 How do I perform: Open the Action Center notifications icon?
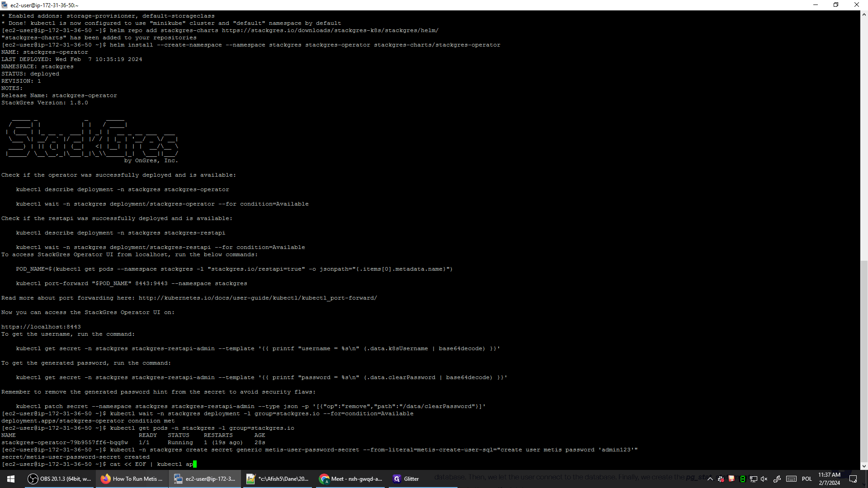[x=853, y=479]
